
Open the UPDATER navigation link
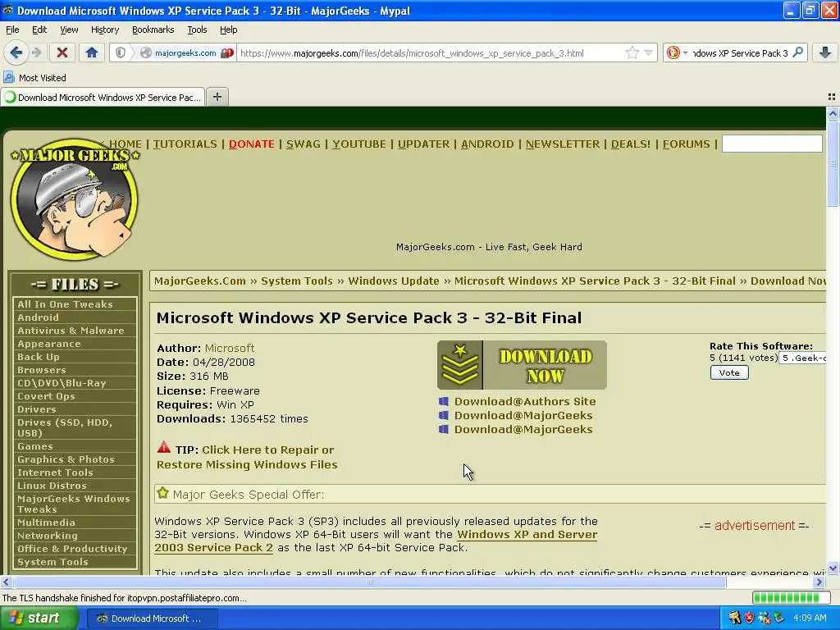(423, 144)
